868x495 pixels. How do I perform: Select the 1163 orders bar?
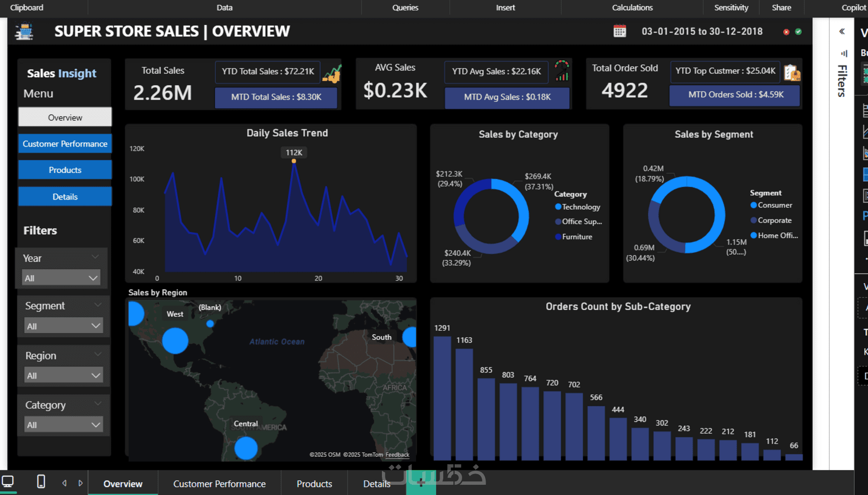pyautogui.click(x=464, y=404)
